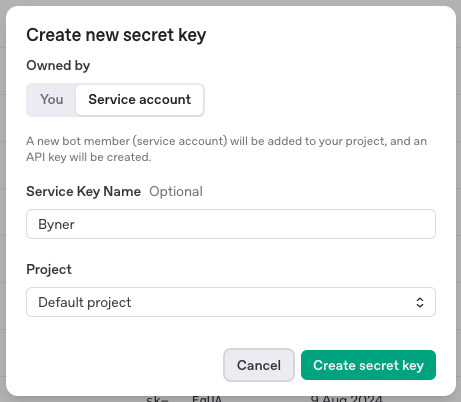Viewport: 461px width, 402px height.
Task: Select the 'You' ownership option
Action: coord(52,100)
